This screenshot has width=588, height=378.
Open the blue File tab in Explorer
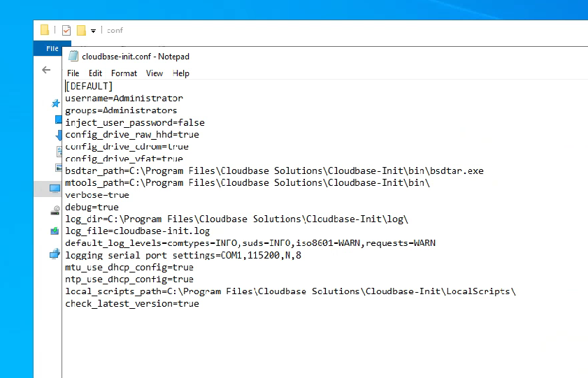click(52, 49)
